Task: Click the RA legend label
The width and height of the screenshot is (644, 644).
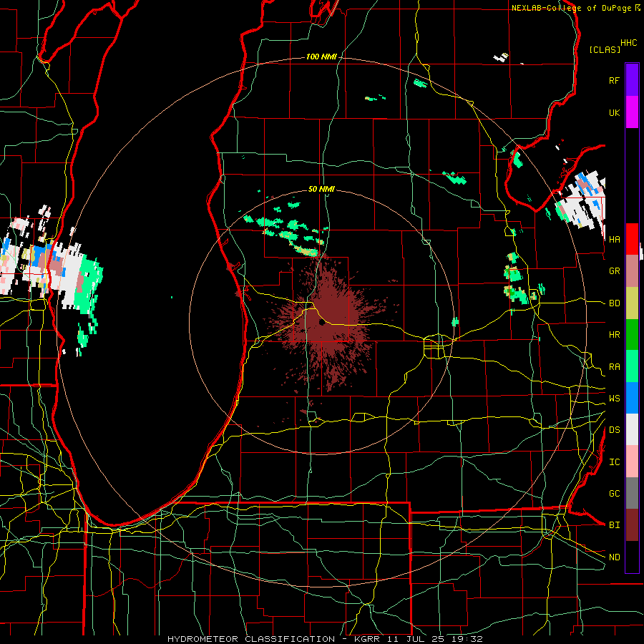Action: point(614,367)
